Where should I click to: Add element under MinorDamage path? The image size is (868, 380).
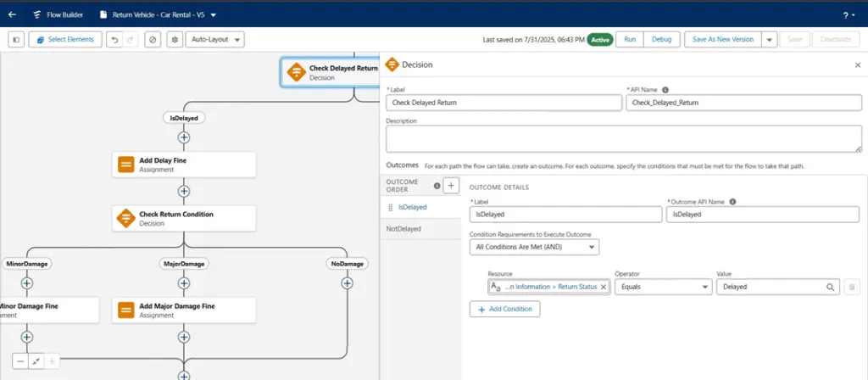(26, 283)
